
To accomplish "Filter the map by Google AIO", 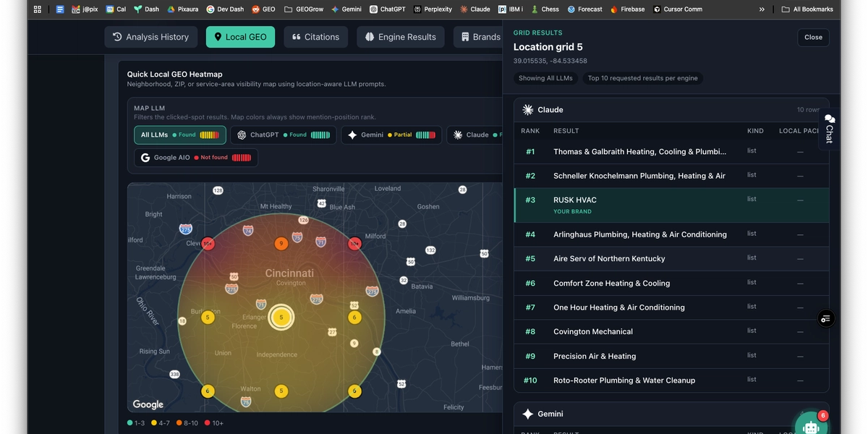I will [196, 157].
